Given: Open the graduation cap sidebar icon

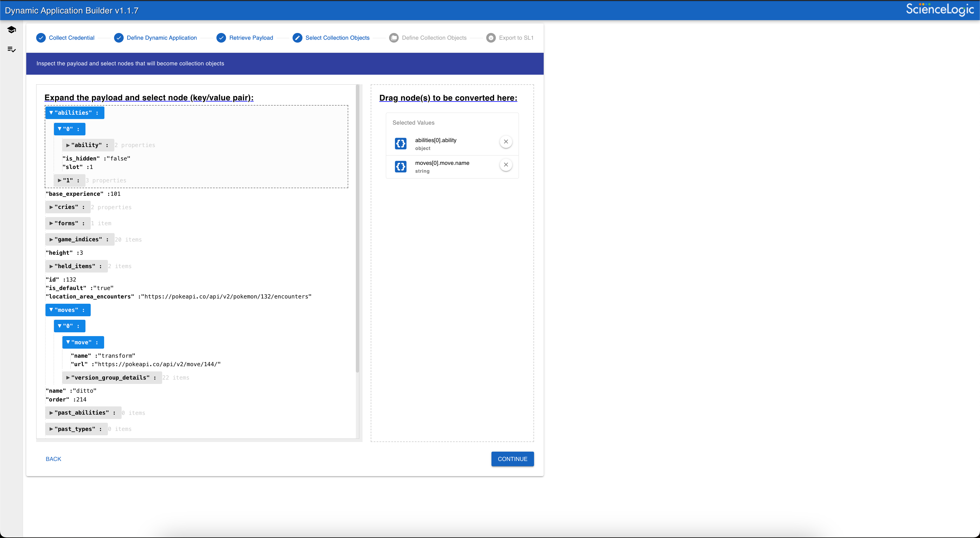Looking at the screenshot, I should click(11, 30).
